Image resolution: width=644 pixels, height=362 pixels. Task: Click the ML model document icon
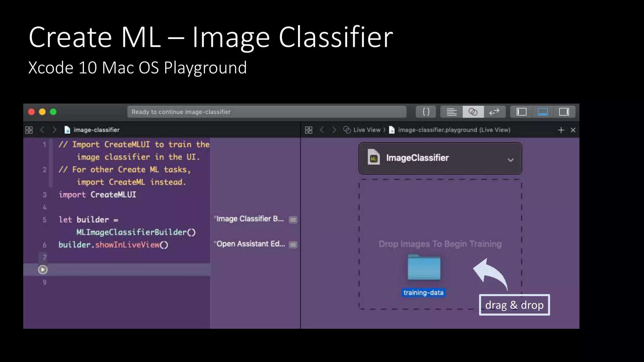[x=374, y=157]
